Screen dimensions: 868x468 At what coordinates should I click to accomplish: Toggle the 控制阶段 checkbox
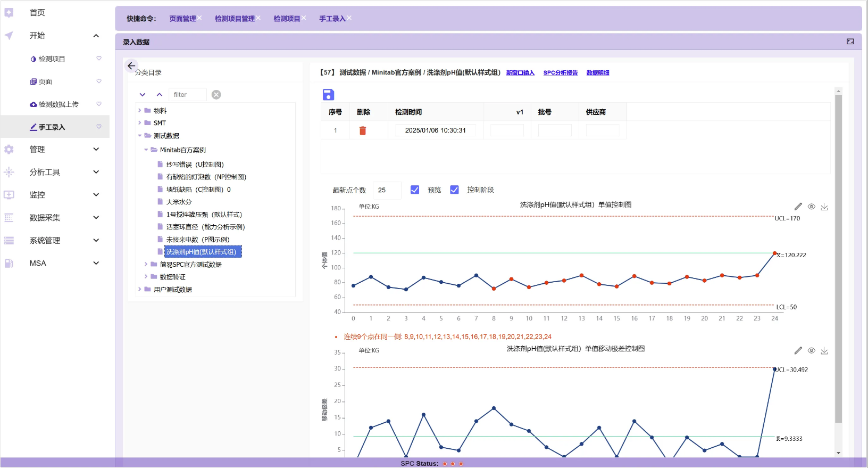[x=454, y=190]
